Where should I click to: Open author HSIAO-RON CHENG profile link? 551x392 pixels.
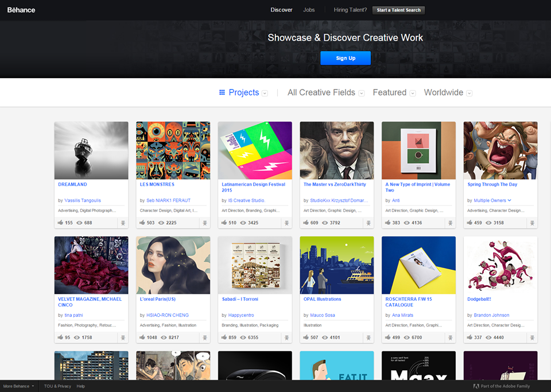168,315
